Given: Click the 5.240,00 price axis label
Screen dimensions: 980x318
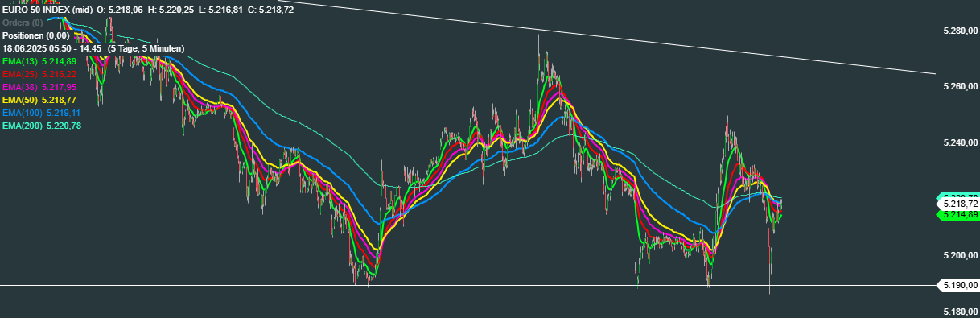Looking at the screenshot, I should click(960, 142).
